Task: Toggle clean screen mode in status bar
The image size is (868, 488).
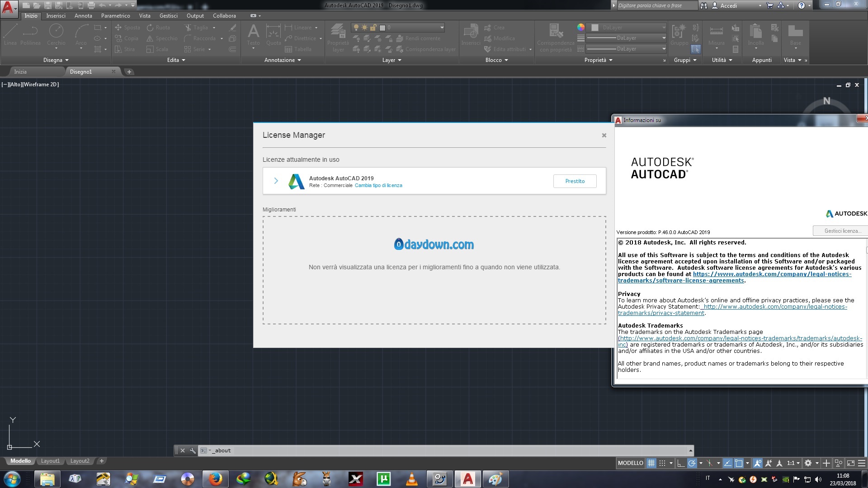Action: [850, 463]
